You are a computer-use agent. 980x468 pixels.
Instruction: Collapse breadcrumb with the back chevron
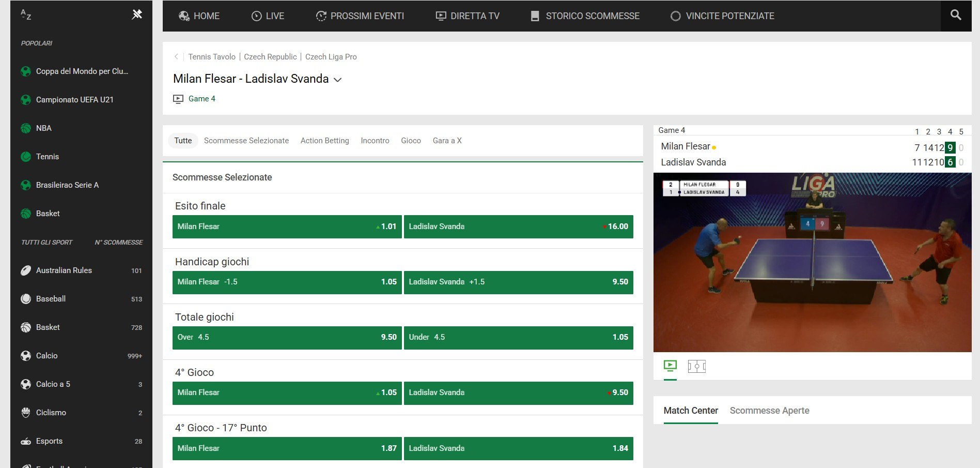pyautogui.click(x=176, y=56)
